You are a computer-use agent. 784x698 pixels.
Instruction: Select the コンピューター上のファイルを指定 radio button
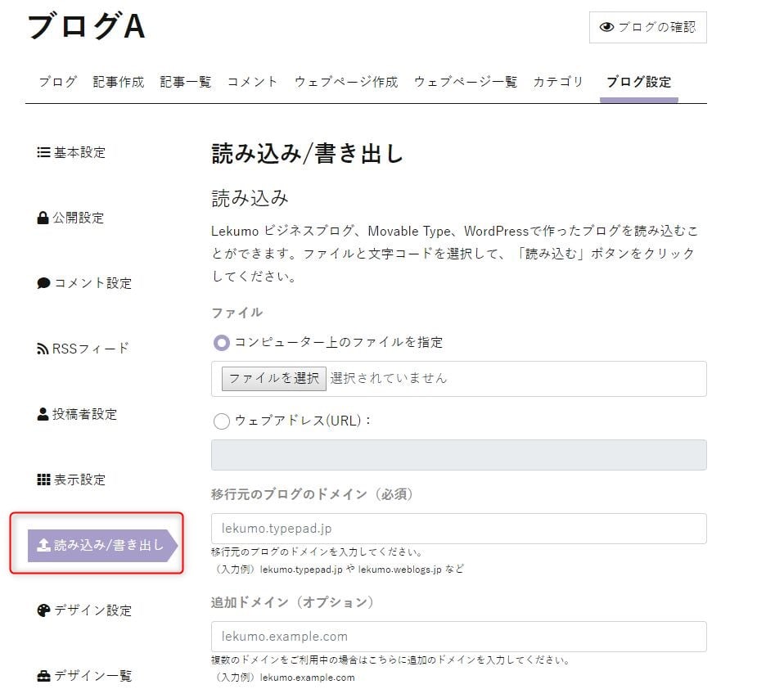[222, 343]
